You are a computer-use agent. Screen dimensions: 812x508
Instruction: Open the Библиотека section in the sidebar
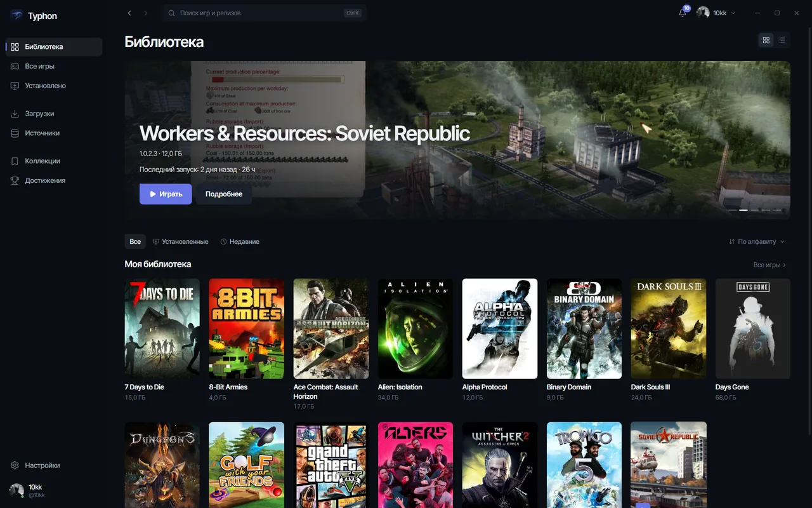(54, 47)
